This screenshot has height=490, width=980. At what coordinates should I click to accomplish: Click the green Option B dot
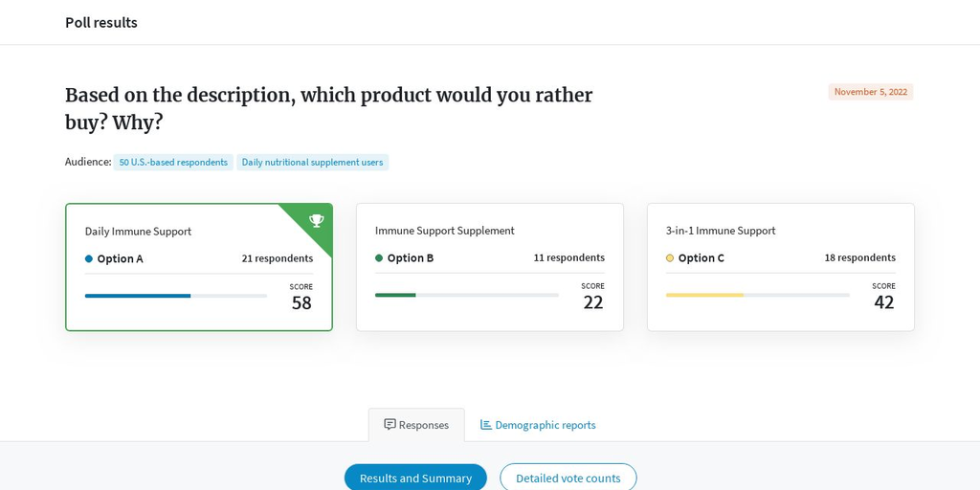click(379, 257)
